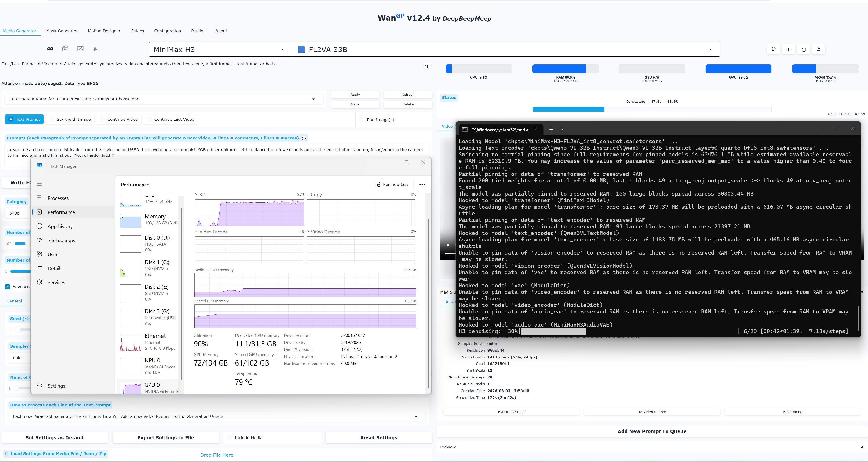Open Startup apps in Task Manager sidebar
The height and width of the screenshot is (462, 868).
pos(73,240)
